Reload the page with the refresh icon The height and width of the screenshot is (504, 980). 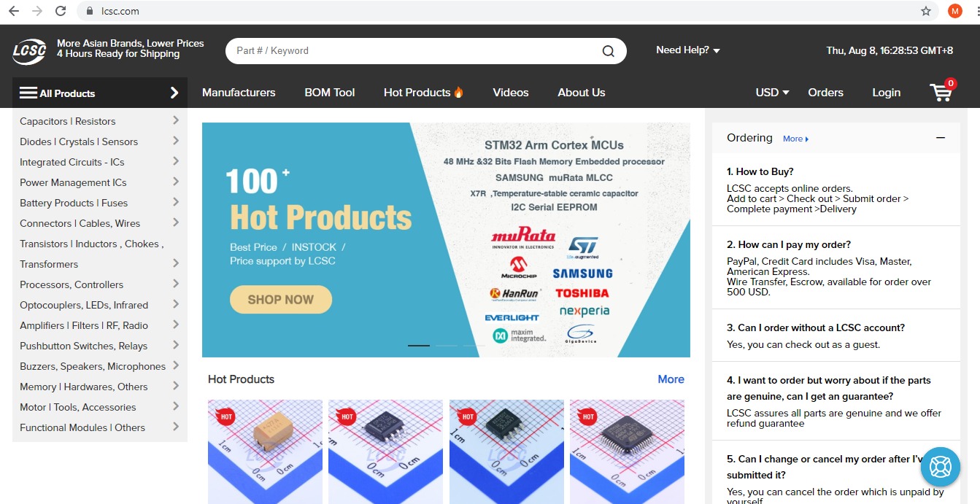point(61,11)
